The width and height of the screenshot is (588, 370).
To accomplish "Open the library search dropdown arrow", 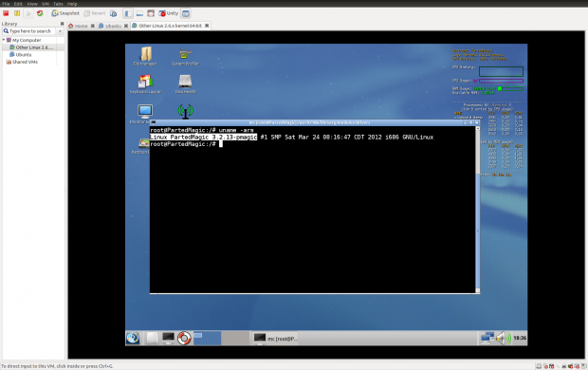I will (x=60, y=31).
